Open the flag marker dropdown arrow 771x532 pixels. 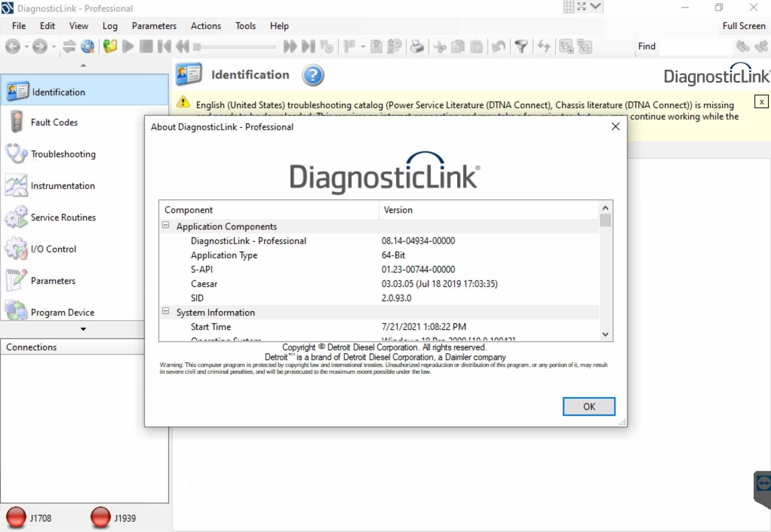point(363,47)
